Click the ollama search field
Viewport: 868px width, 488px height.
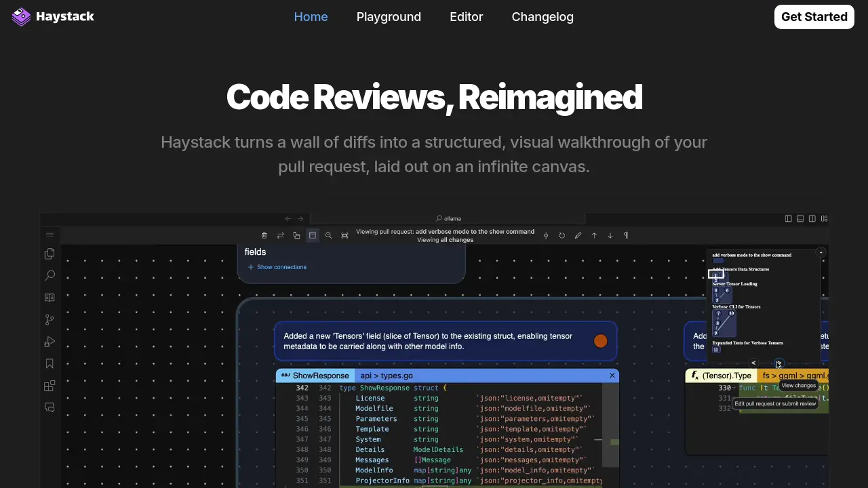click(x=448, y=218)
